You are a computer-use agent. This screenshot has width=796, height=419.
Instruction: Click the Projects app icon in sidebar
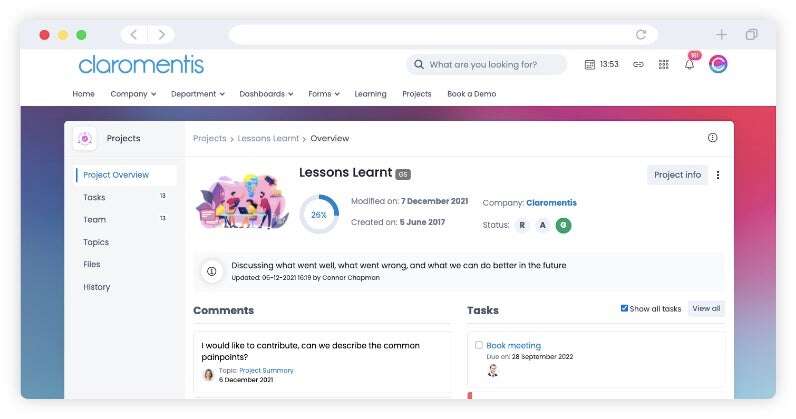(x=85, y=139)
